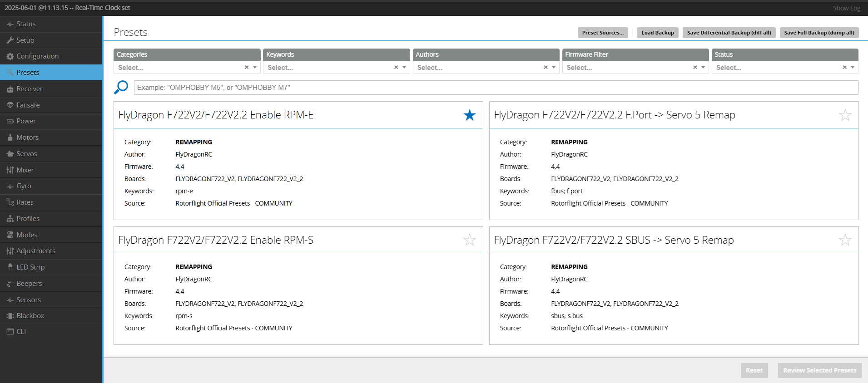Switch to the Blackbox tab
Image resolution: width=868 pixels, height=383 pixels.
pyautogui.click(x=51, y=316)
